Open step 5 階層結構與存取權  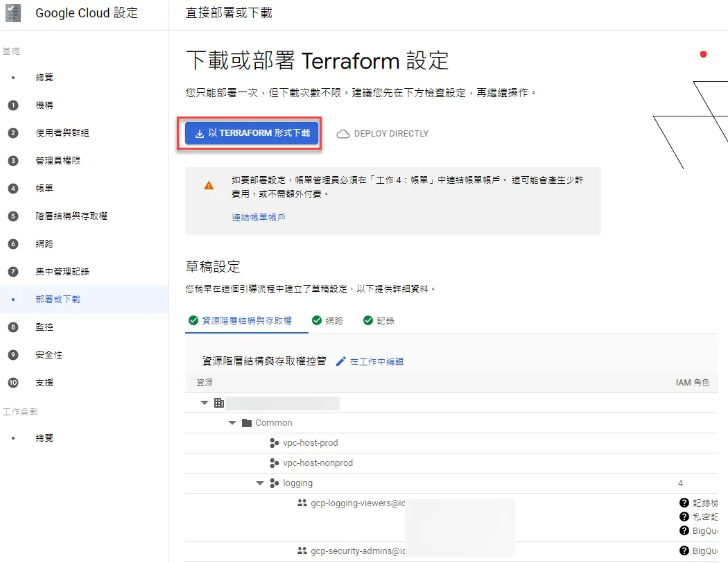tap(71, 216)
